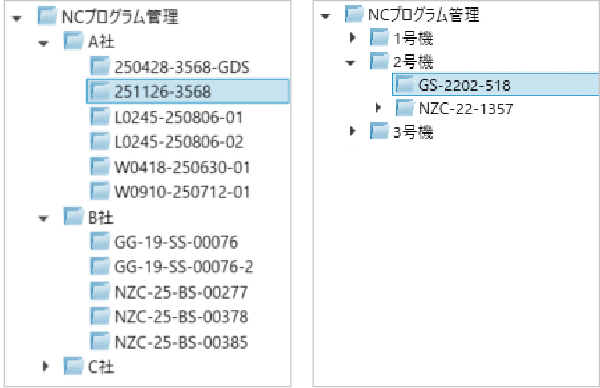Image resolution: width=600 pixels, height=388 pixels.
Task: Click the 2号機 folder icon
Action: [379, 60]
